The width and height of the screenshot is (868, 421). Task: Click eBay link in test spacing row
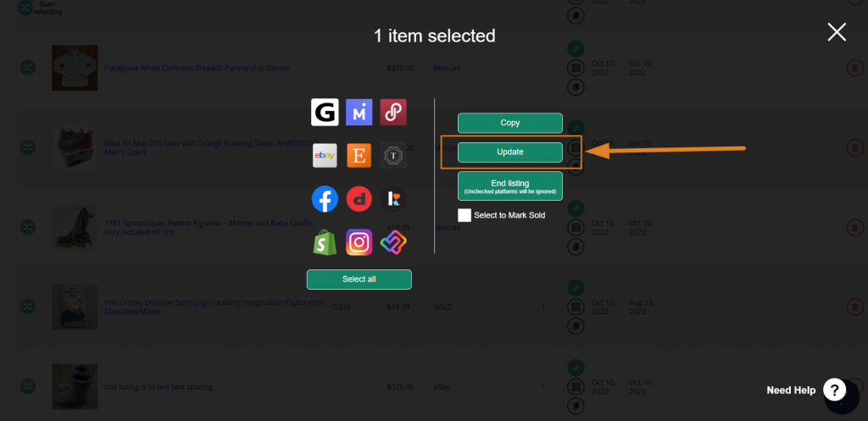(x=442, y=387)
